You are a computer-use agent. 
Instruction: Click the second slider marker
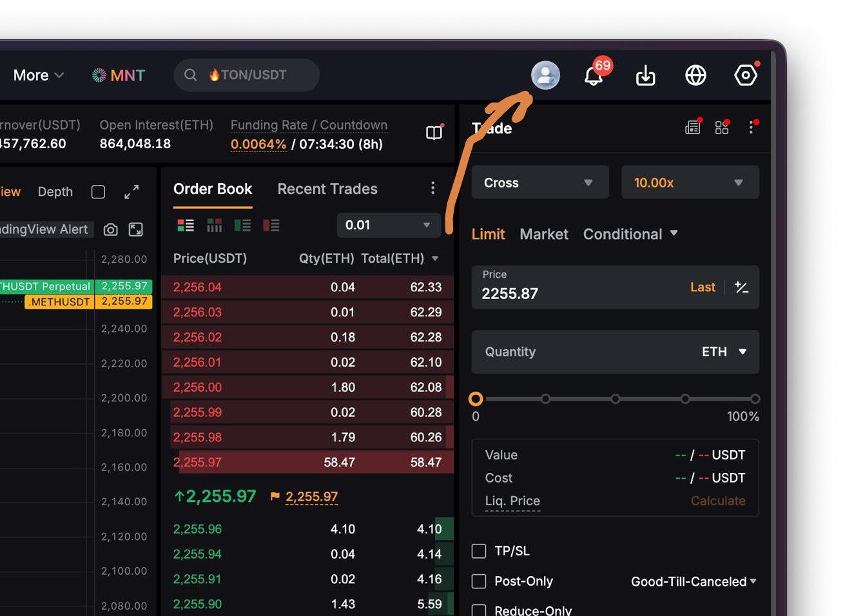[545, 399]
